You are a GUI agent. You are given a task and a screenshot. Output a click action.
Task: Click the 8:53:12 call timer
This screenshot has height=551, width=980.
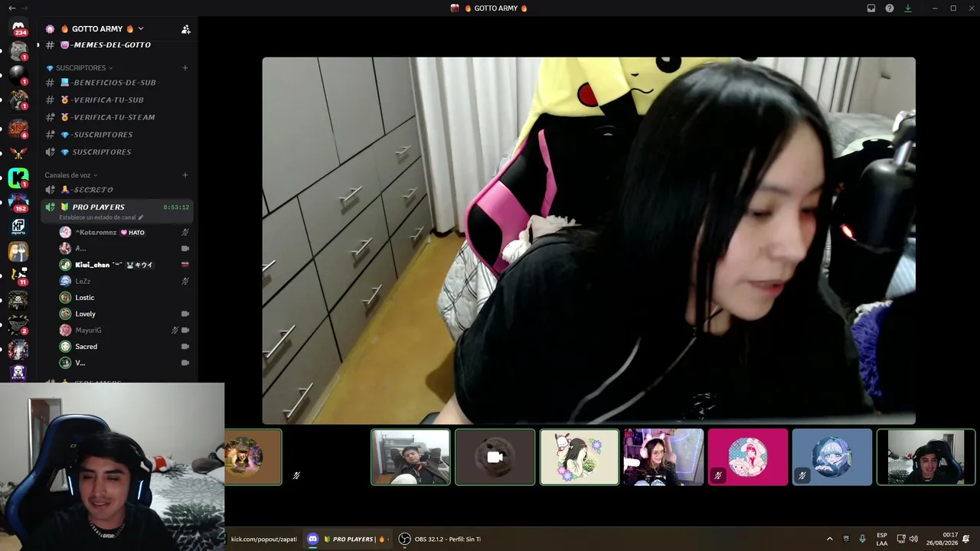(x=176, y=207)
